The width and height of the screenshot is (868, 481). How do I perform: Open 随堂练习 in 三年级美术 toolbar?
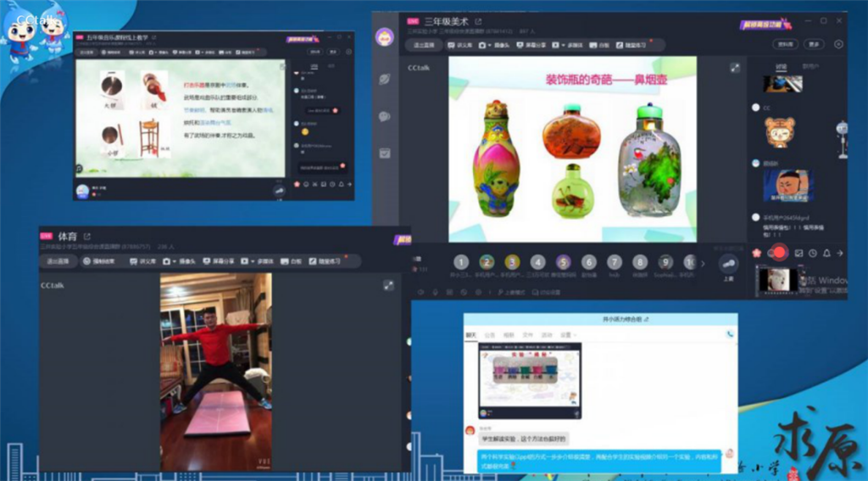point(631,45)
